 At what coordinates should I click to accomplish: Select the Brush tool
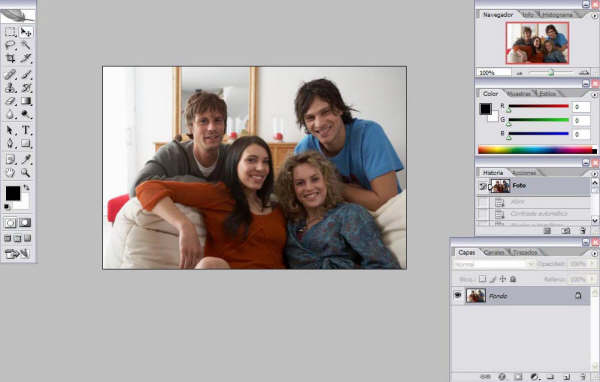[26, 74]
